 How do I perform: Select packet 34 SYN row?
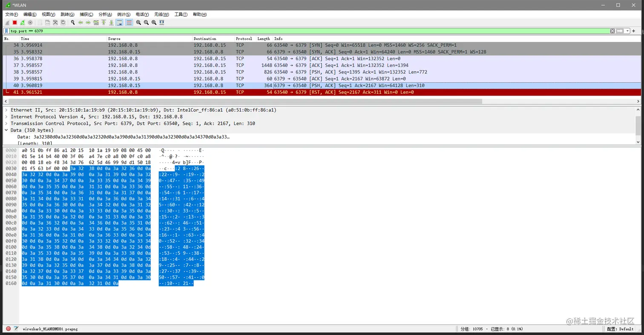322,45
